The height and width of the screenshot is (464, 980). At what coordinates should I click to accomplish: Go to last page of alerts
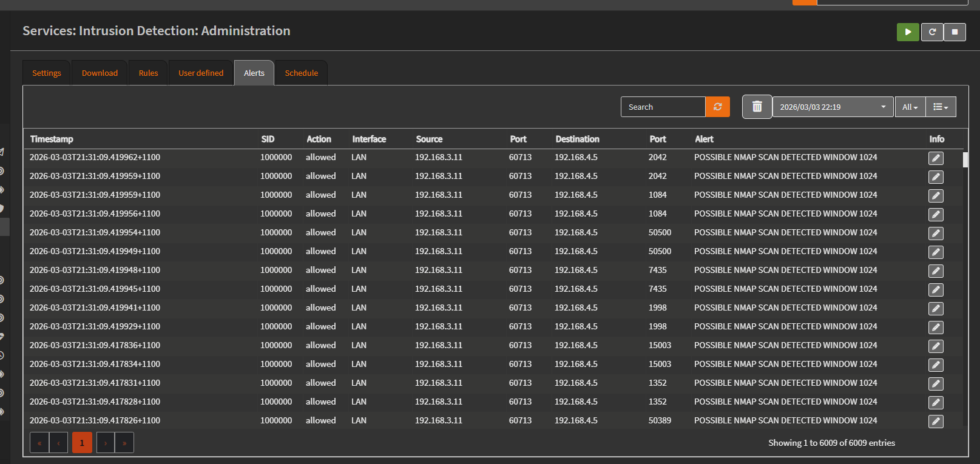(x=124, y=443)
